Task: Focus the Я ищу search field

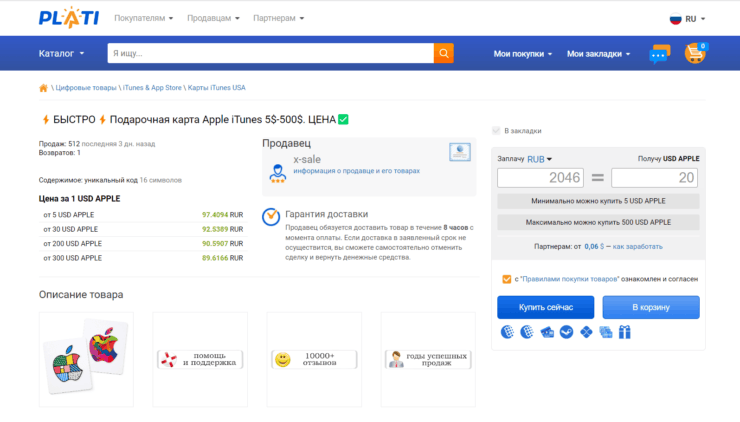Action: [x=270, y=53]
